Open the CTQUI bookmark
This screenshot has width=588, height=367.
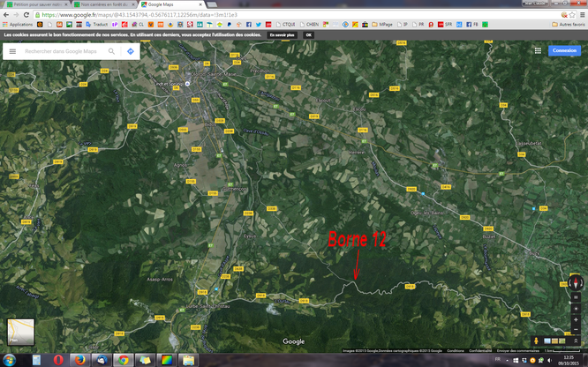click(x=285, y=25)
